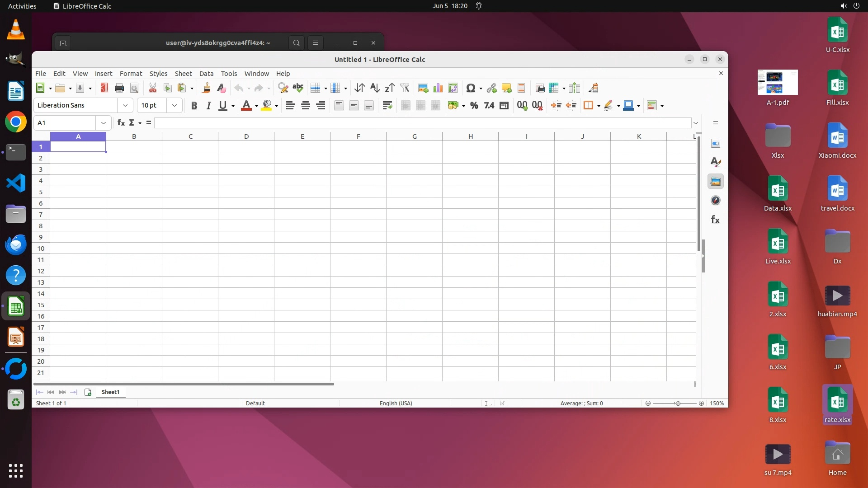This screenshot has width=868, height=488.
Task: Click the AutoFilter funnel icon
Action: click(405, 88)
